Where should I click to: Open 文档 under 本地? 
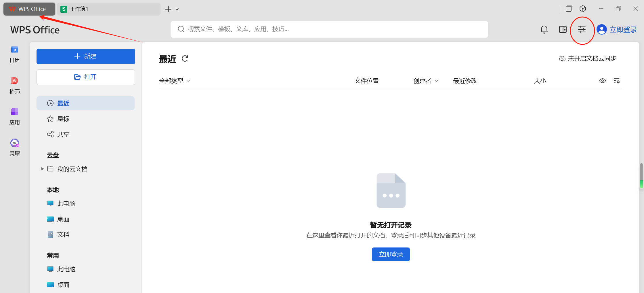coord(85,235)
